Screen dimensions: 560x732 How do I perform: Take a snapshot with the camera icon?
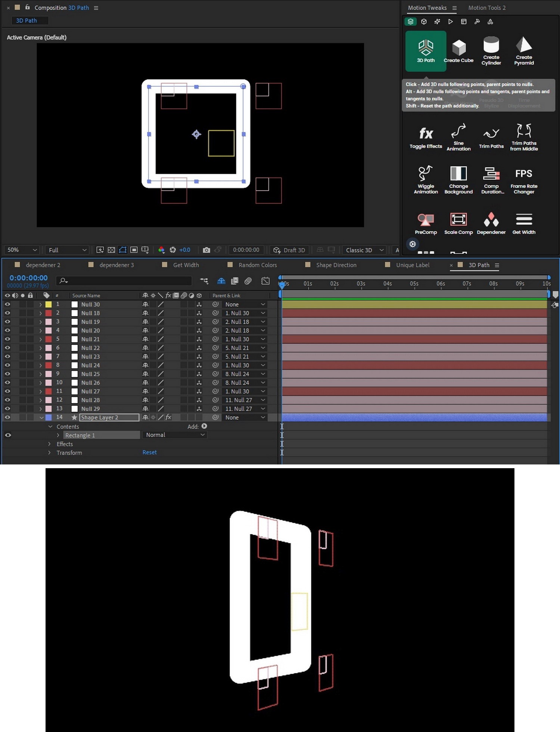[x=206, y=250]
